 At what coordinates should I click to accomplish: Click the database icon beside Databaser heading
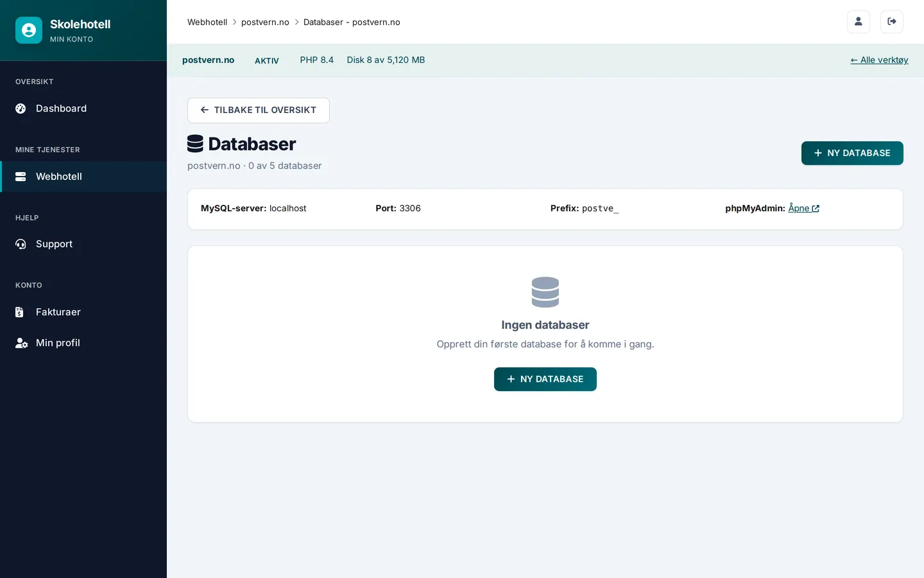click(x=195, y=144)
